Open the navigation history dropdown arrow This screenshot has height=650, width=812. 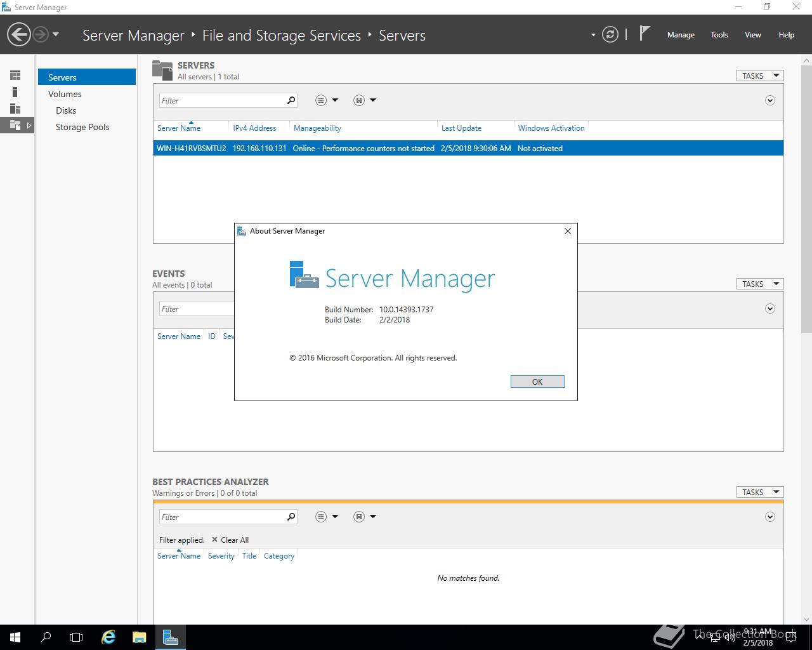pos(56,34)
